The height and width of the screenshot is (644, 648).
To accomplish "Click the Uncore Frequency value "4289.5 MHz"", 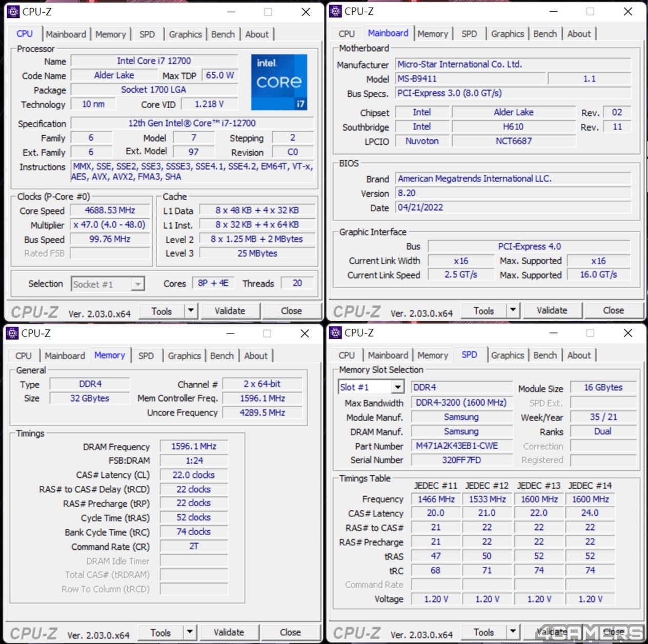I will 262,412.
